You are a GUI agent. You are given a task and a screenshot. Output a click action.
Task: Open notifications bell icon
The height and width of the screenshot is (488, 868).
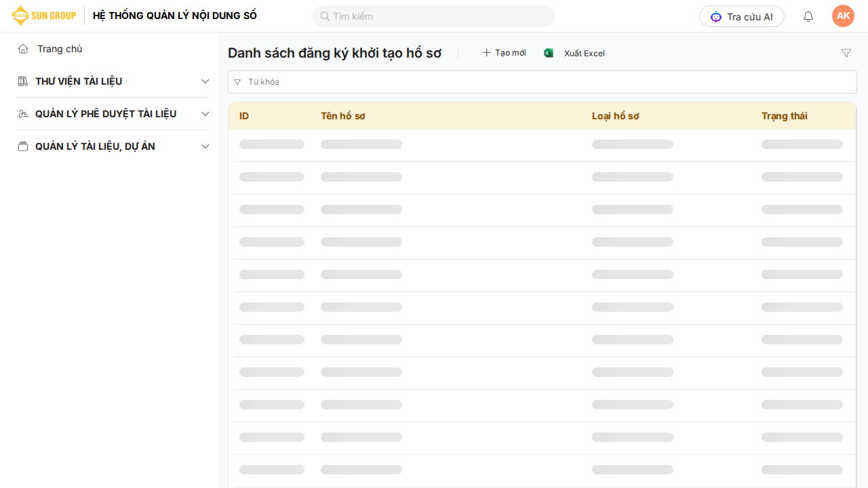point(808,16)
